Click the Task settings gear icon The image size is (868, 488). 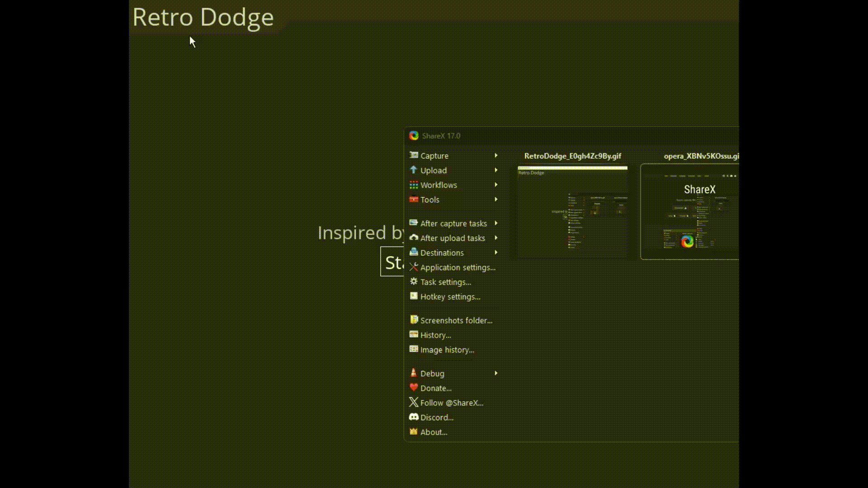click(414, 282)
